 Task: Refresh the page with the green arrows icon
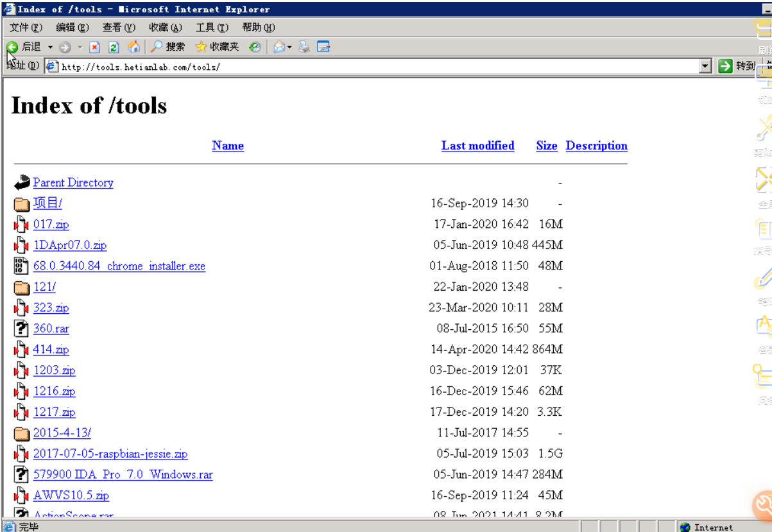tap(114, 47)
